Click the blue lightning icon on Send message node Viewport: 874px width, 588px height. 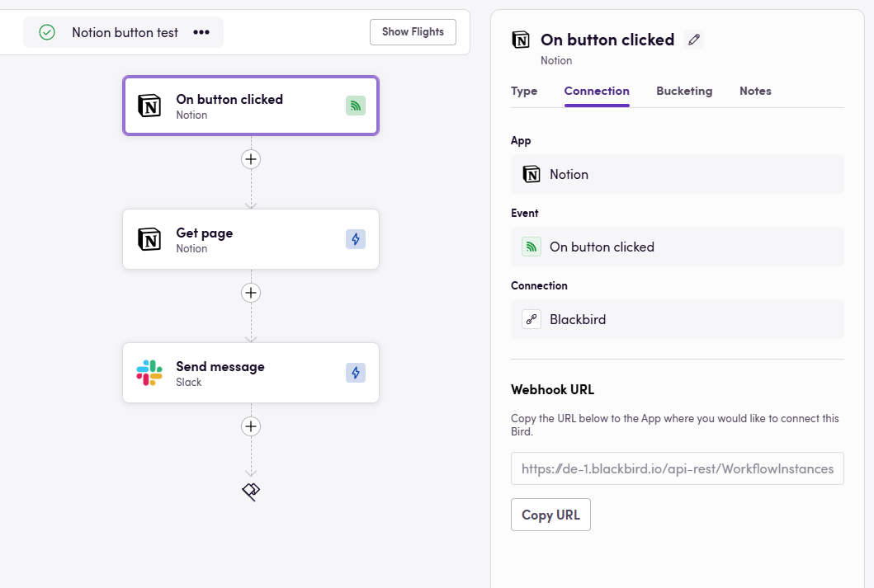tap(356, 373)
